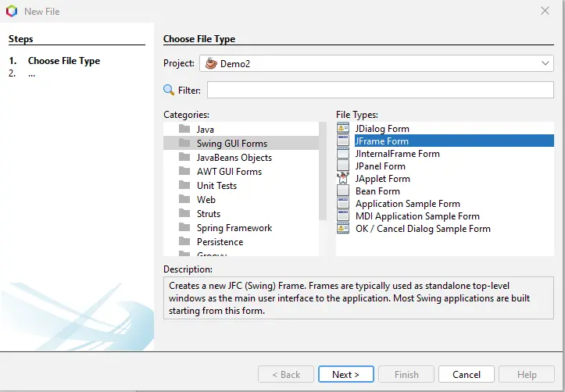Image resolution: width=565 pixels, height=392 pixels.
Task: Select the Persistence category
Action: click(x=241, y=241)
